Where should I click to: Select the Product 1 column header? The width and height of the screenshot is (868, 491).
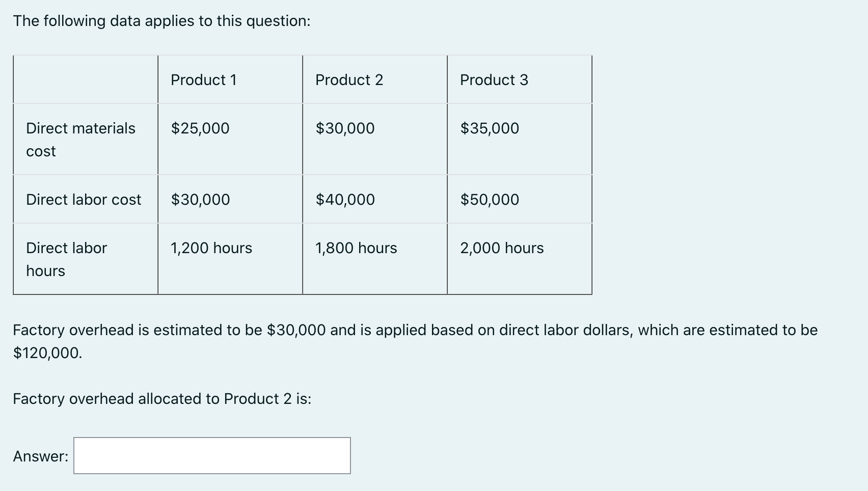(x=204, y=79)
